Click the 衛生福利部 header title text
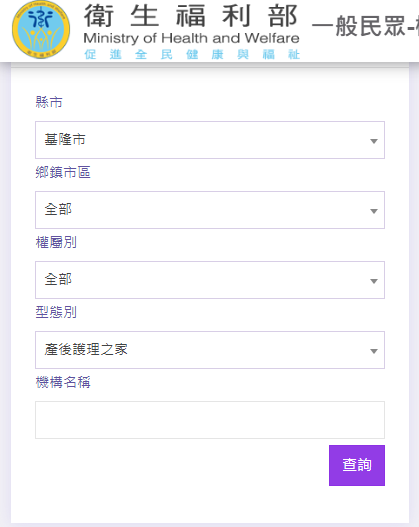This screenshot has width=419, height=527. click(191, 16)
